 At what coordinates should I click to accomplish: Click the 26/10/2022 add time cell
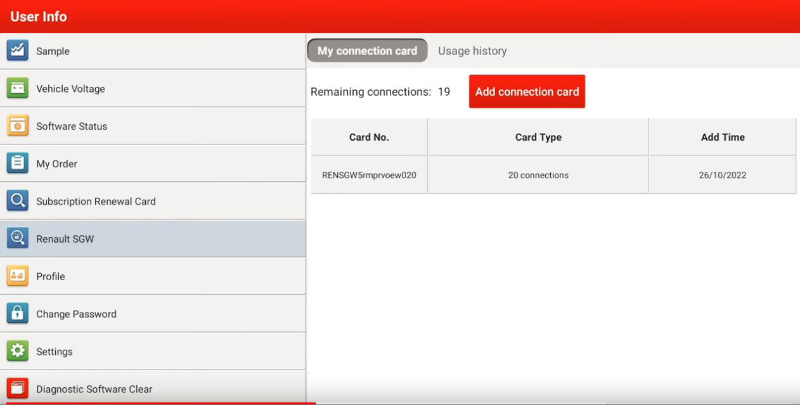pyautogui.click(x=722, y=175)
